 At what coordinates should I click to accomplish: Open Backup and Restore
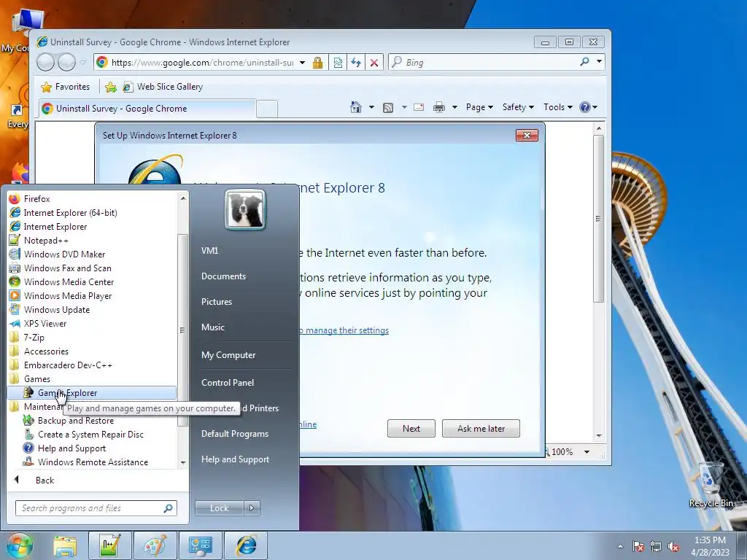click(75, 421)
